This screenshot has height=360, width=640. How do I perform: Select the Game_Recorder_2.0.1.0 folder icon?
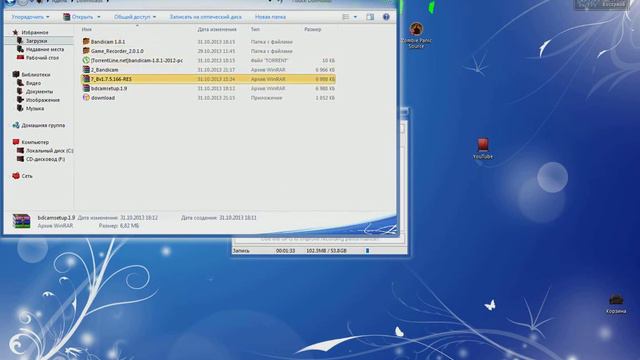point(86,51)
